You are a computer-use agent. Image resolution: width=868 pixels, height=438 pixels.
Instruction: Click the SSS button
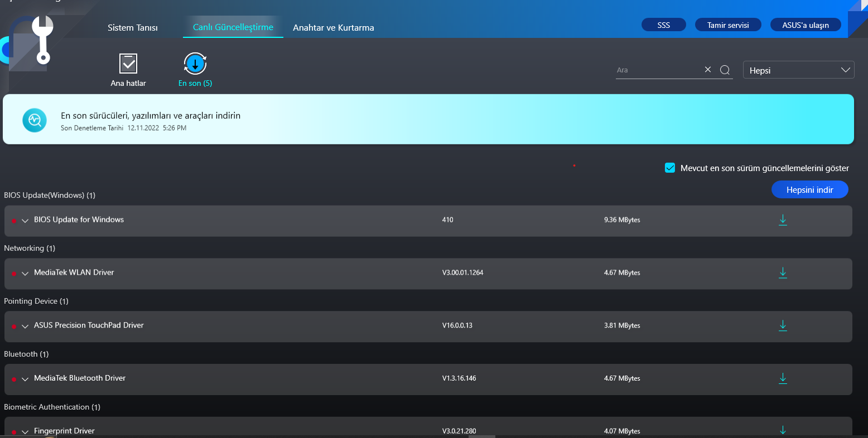(664, 25)
